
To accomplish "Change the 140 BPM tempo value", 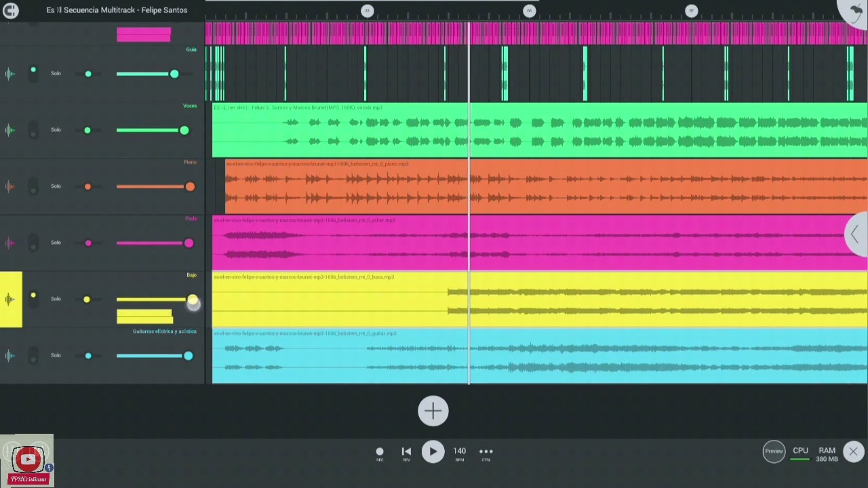I will coord(459,453).
